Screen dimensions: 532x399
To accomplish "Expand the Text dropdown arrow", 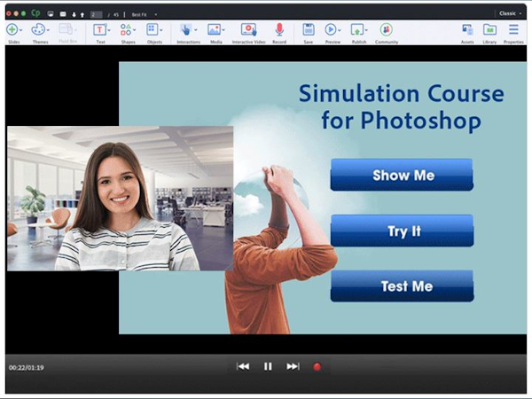I will click(109, 30).
